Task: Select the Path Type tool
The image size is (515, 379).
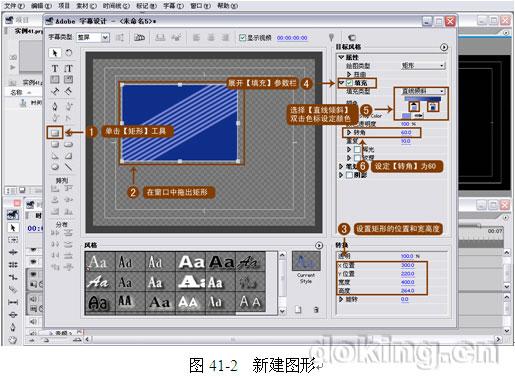Action: pyautogui.click(x=55, y=91)
